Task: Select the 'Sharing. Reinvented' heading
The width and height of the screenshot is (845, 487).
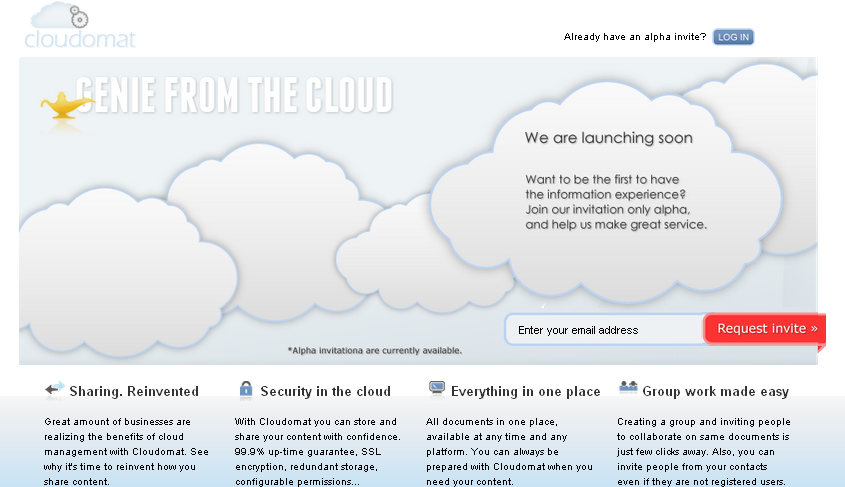Action: click(134, 391)
